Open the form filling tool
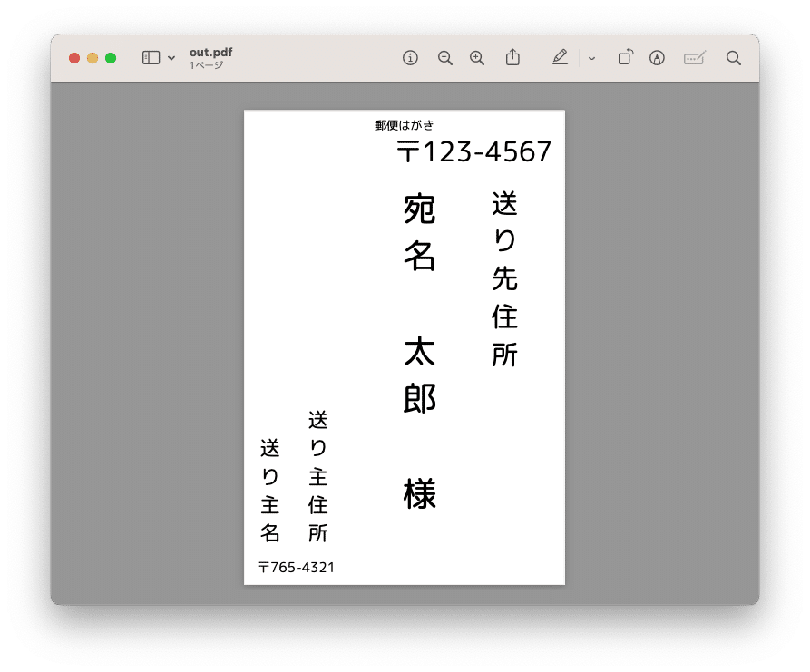 [694, 58]
